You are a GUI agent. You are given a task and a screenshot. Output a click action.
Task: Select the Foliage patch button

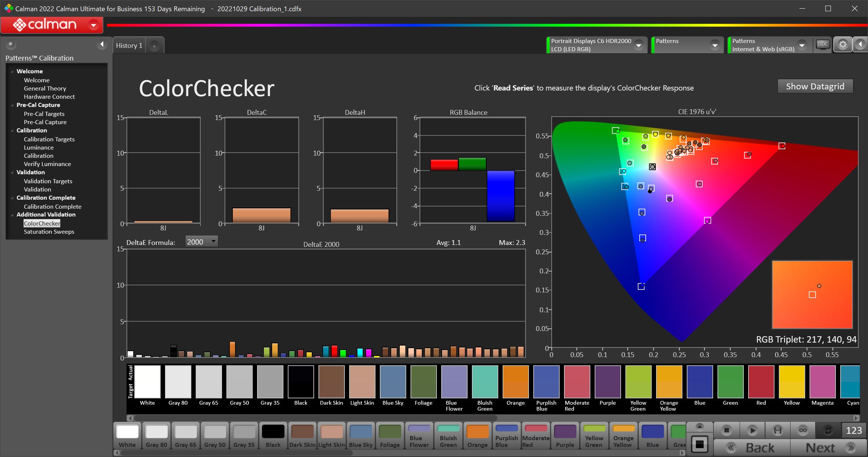click(x=390, y=436)
